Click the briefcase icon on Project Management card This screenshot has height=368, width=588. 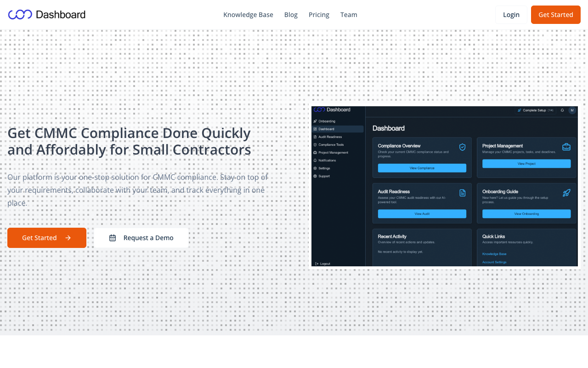(x=566, y=146)
